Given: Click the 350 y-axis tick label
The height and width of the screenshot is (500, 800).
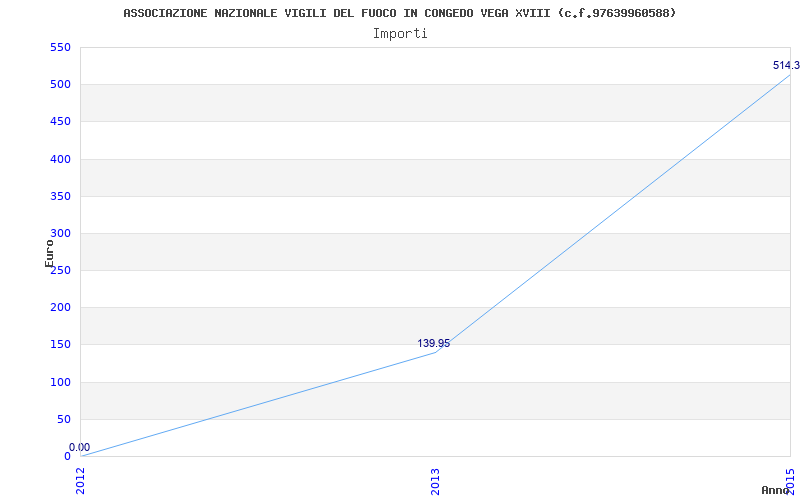Looking at the screenshot, I should point(60,196).
